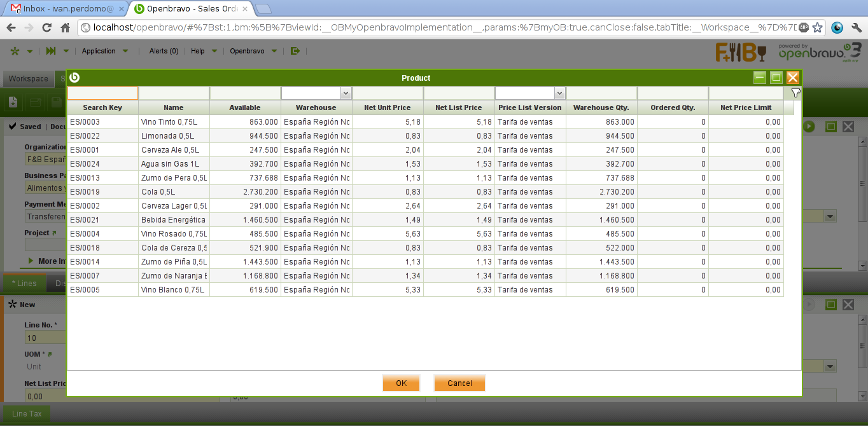The height and width of the screenshot is (426, 868).
Task: Open the Price List Version filter dropdown
Action: [x=559, y=93]
